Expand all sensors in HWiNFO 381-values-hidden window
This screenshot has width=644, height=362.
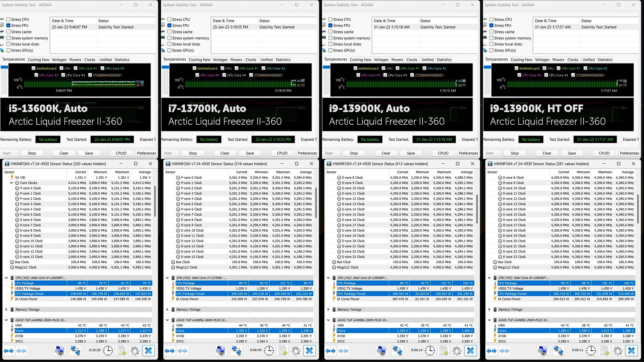(491, 351)
